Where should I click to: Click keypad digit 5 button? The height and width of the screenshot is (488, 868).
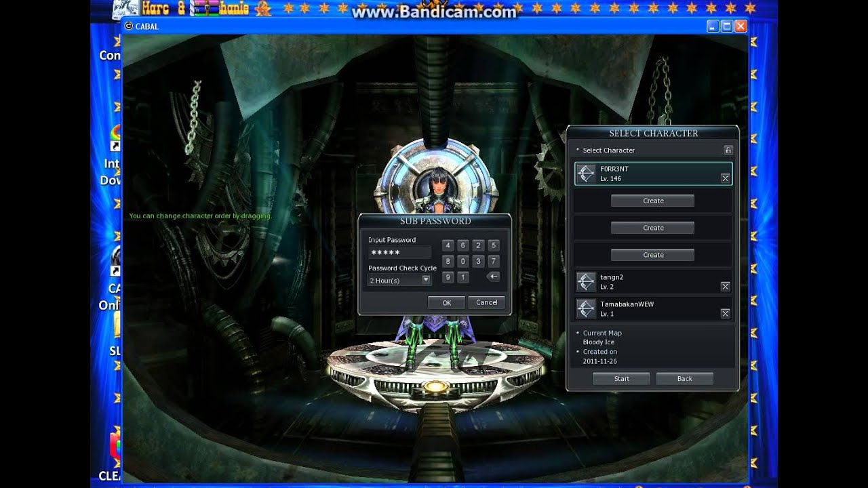point(494,245)
